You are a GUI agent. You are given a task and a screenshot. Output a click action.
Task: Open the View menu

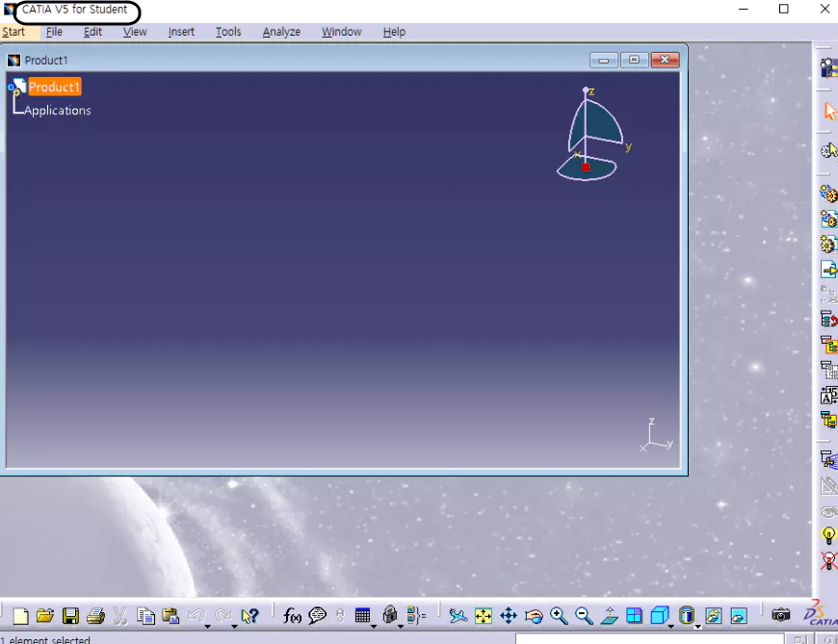(x=135, y=32)
